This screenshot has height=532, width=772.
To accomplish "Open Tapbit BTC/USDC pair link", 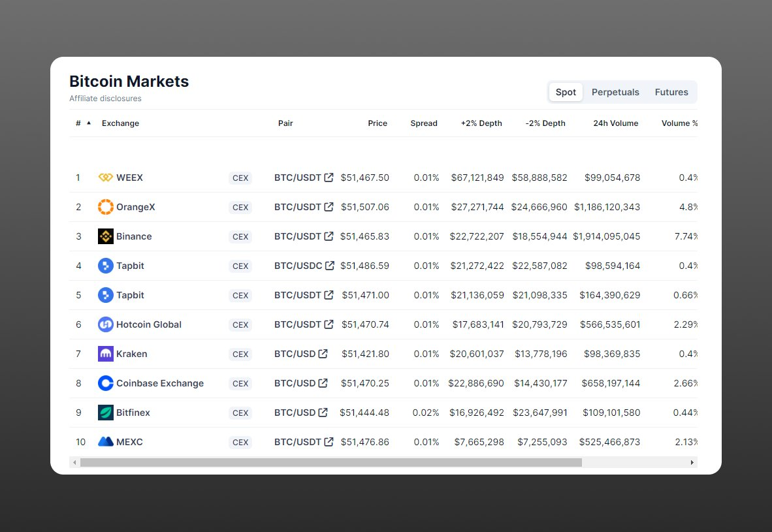I will pyautogui.click(x=298, y=266).
